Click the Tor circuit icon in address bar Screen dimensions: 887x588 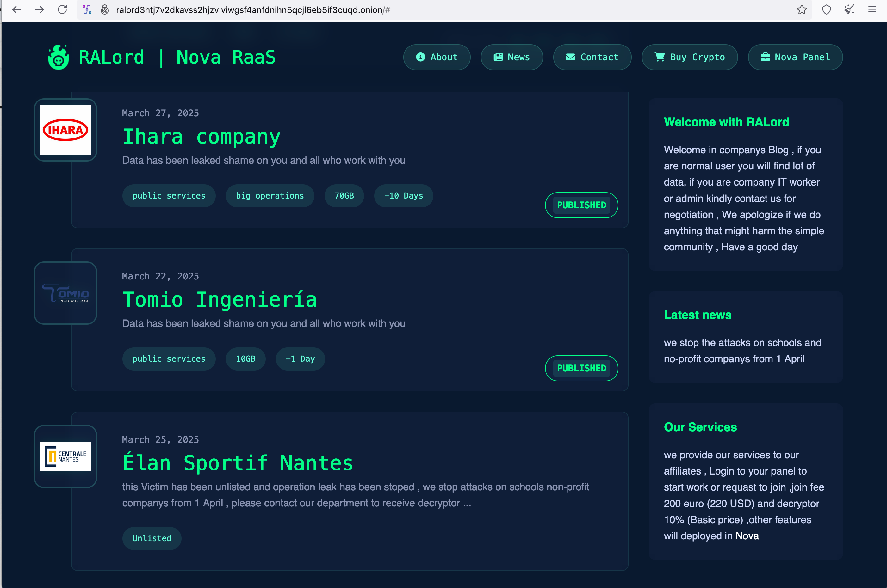coord(87,10)
